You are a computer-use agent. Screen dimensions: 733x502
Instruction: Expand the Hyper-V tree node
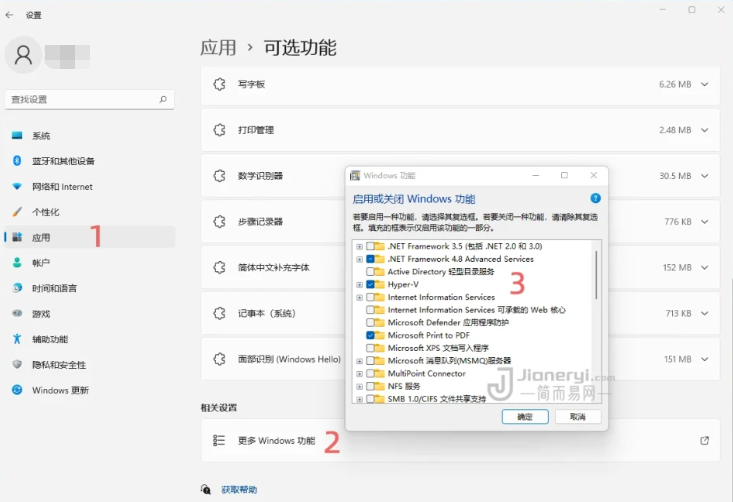[359, 285]
